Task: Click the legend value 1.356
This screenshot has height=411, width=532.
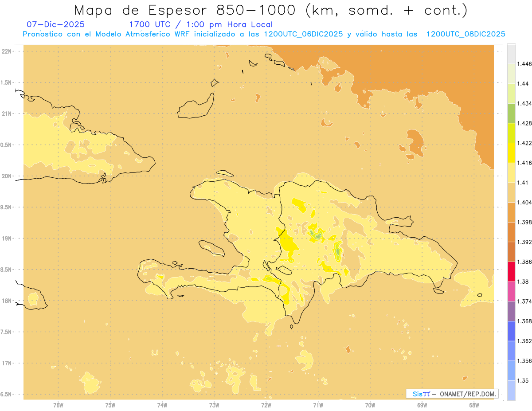Action: 524,361
